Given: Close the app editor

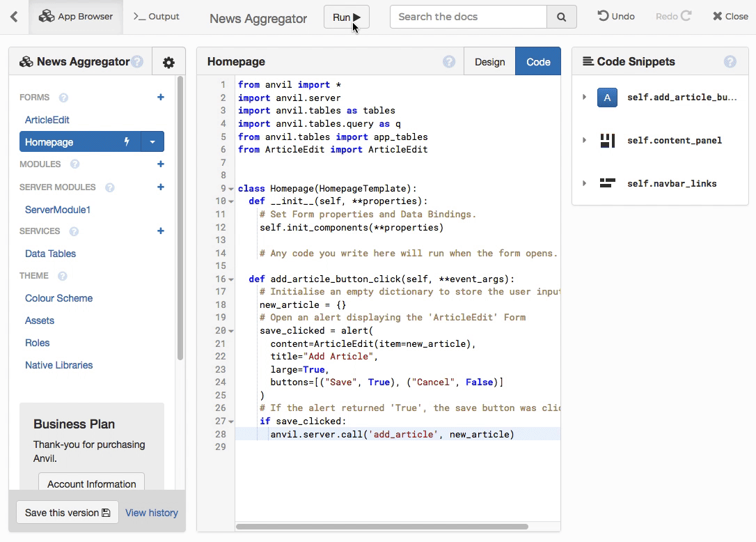Looking at the screenshot, I should 730,17.
